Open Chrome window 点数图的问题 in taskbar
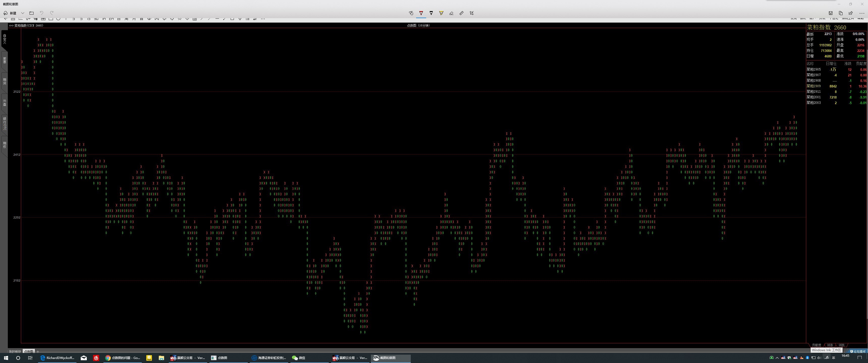This screenshot has width=868, height=363. click(x=122, y=358)
